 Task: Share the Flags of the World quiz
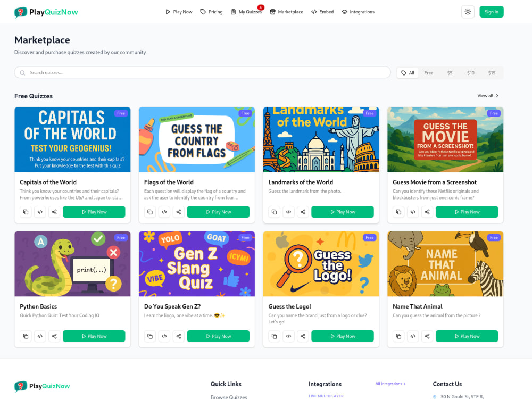[x=178, y=212]
